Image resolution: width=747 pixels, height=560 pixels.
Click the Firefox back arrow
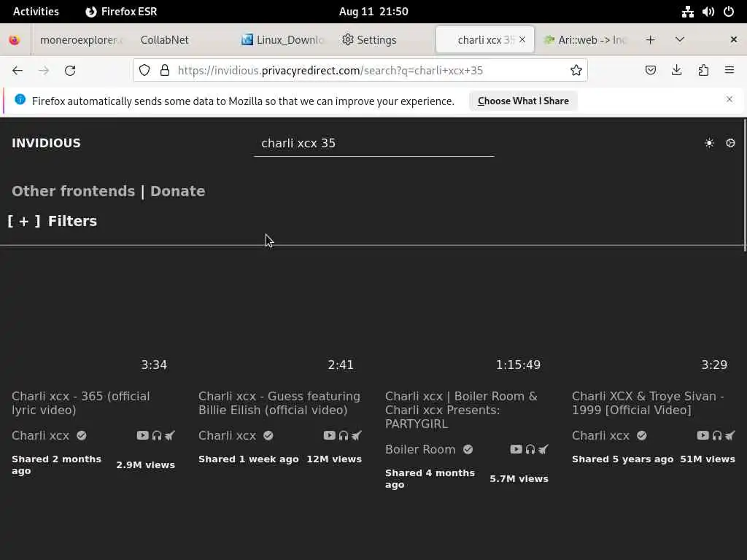tap(18, 71)
